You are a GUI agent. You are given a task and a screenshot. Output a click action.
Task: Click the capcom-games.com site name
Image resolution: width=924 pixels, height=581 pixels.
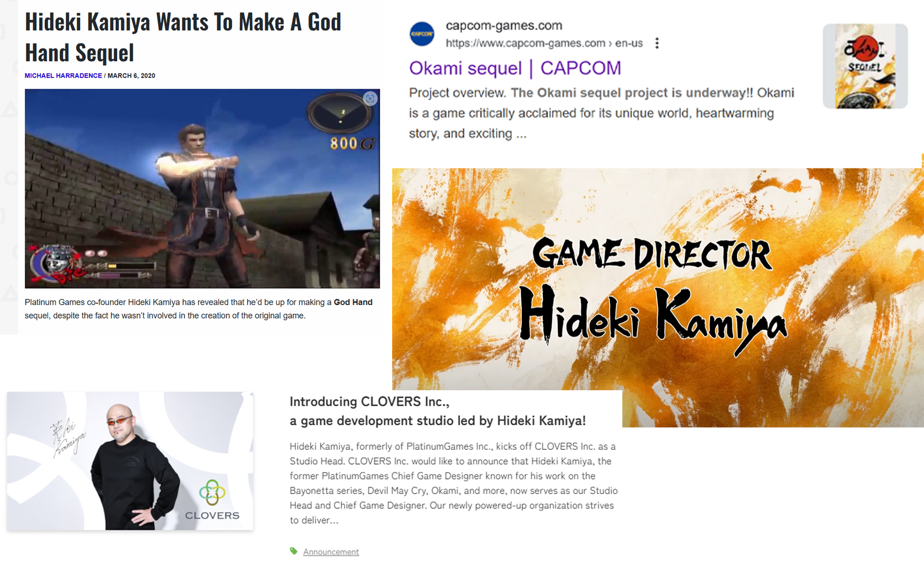504,26
